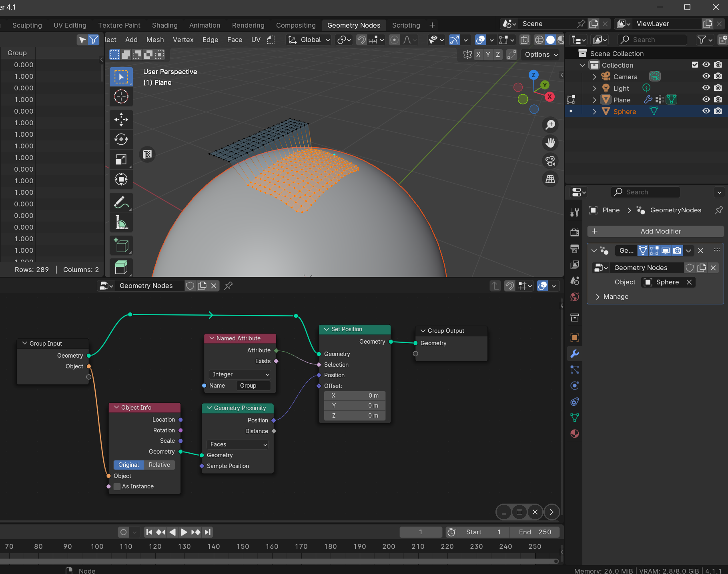Adjust the Offset X value field
728x574 pixels.
[x=355, y=396]
